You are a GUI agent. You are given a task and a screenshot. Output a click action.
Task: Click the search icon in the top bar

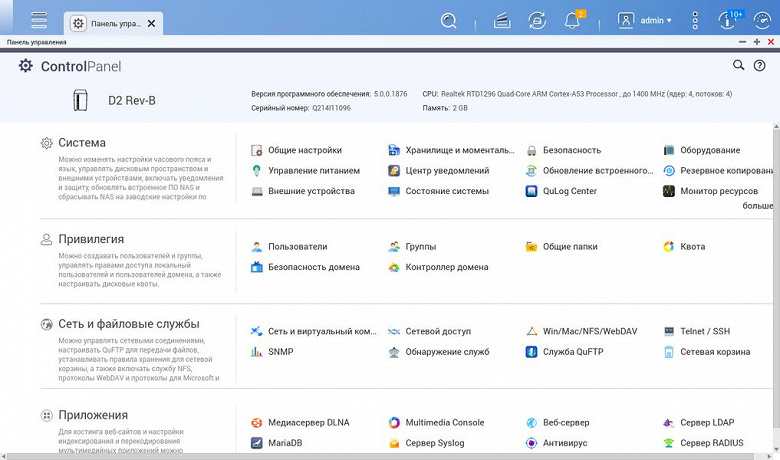click(x=449, y=20)
